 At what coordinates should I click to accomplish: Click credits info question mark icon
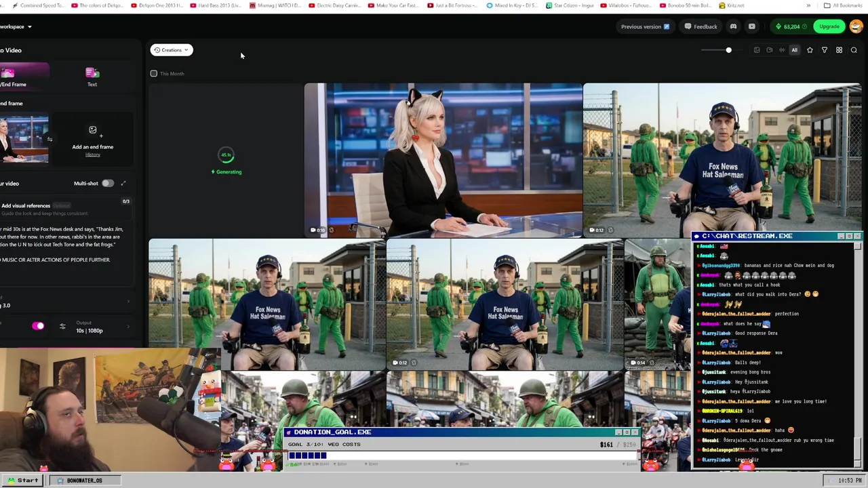point(804,26)
